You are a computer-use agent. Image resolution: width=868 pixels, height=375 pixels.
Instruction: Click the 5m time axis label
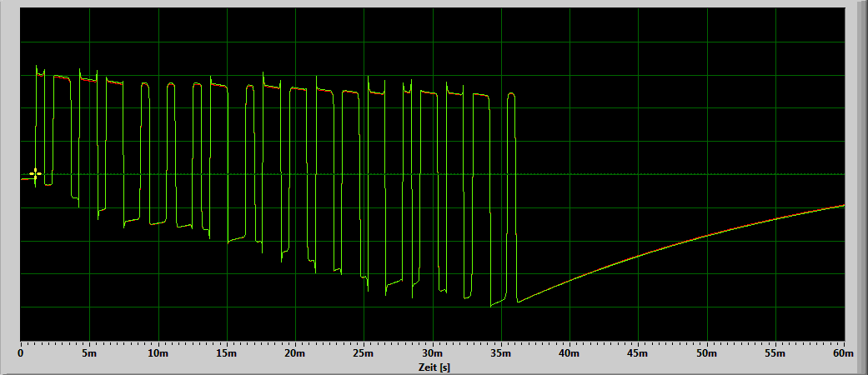[x=89, y=352]
